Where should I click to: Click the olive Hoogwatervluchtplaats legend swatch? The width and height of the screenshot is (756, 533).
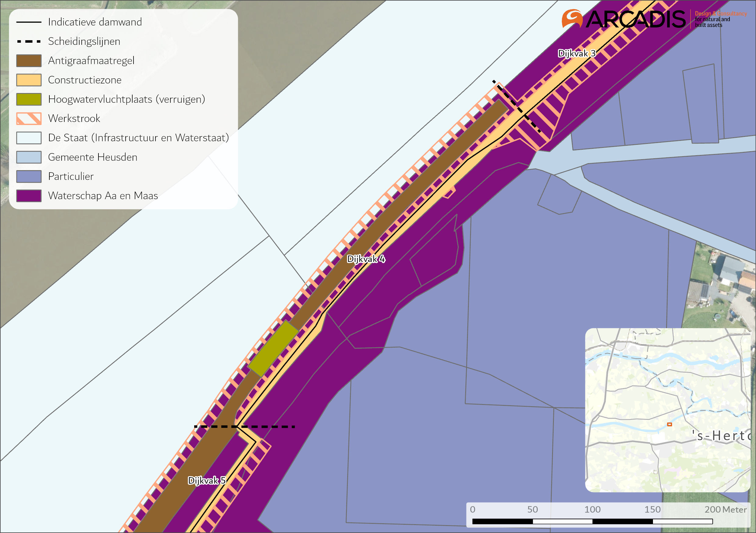point(29,99)
